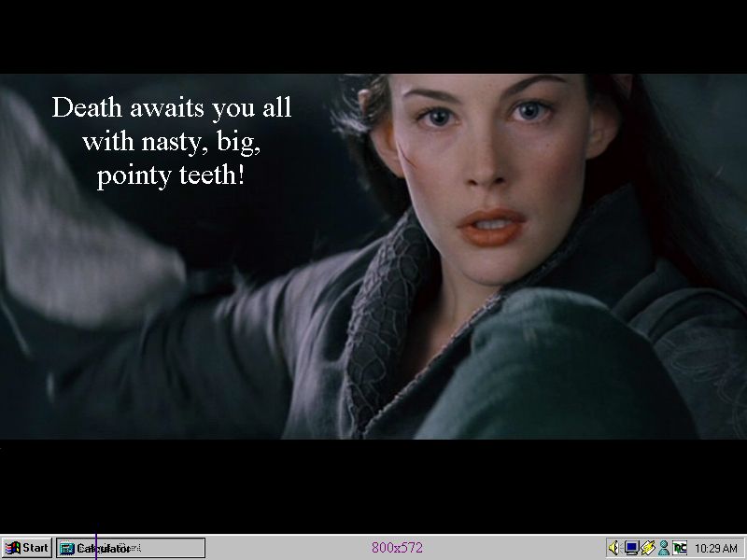The image size is (747, 560).
Task: Click the calculator icon on taskbar button
Action: click(x=67, y=549)
